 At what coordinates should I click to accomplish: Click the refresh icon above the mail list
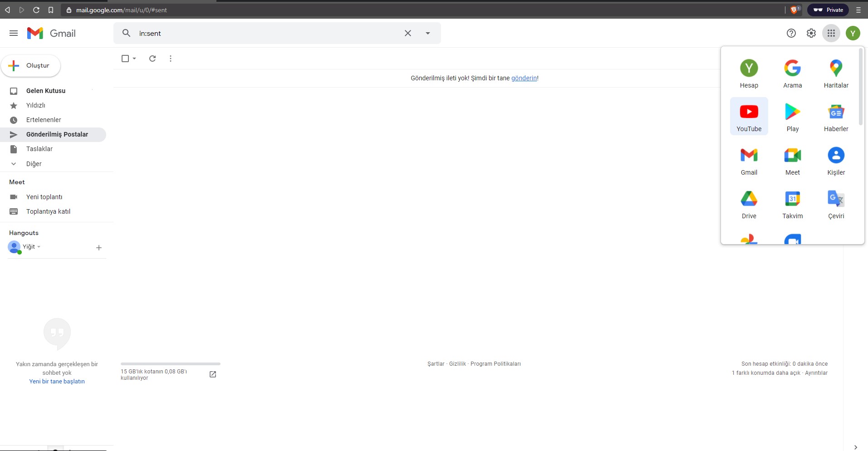(x=152, y=59)
